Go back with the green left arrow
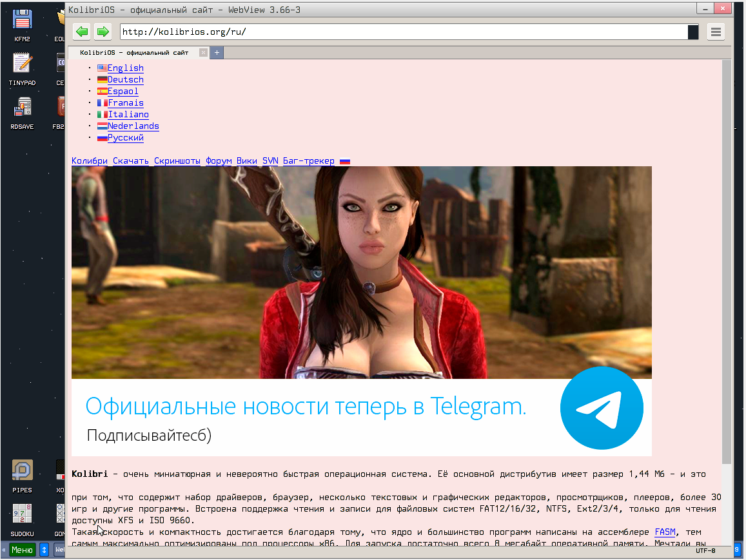This screenshot has width=746, height=560. click(82, 32)
